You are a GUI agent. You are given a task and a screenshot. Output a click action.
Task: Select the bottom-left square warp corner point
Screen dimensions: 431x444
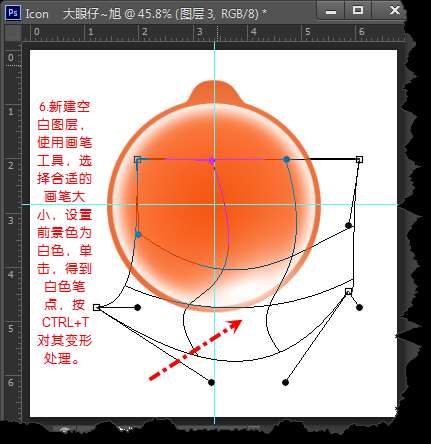click(97, 307)
